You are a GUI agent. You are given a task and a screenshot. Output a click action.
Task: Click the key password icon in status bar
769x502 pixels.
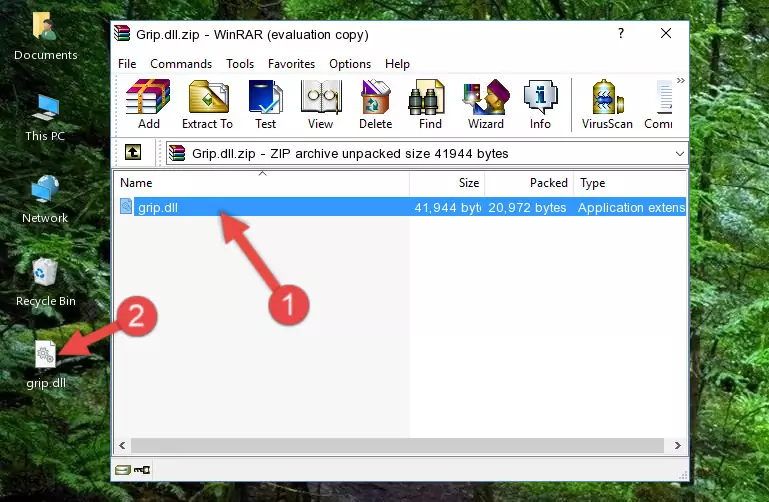(x=142, y=470)
